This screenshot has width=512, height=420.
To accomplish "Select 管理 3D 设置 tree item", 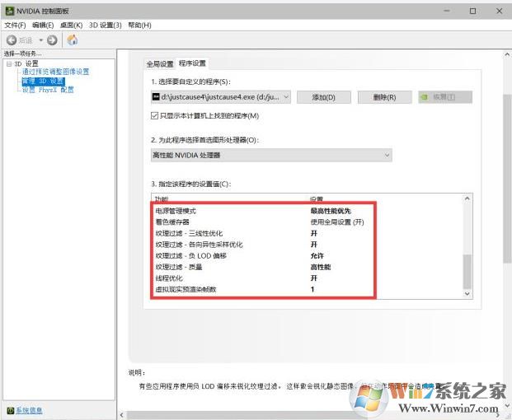I will click(43, 81).
